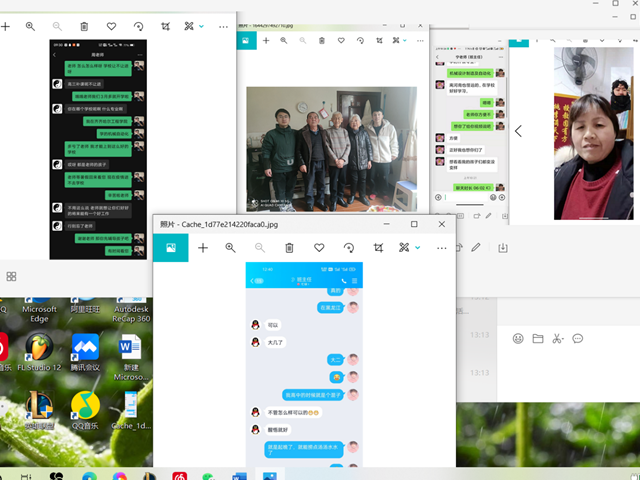Launch FL Studio 12 from desktop
Image resolution: width=640 pixels, height=480 pixels.
40,352
